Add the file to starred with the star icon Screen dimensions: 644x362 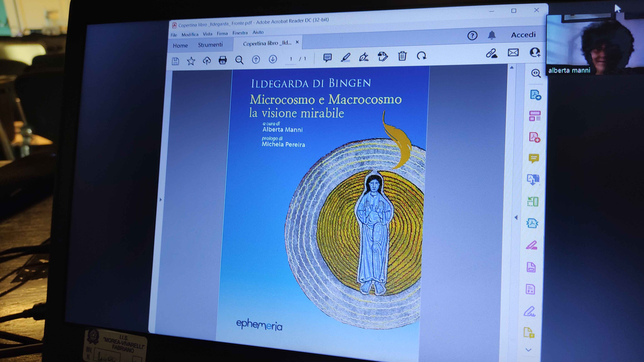[x=191, y=61]
